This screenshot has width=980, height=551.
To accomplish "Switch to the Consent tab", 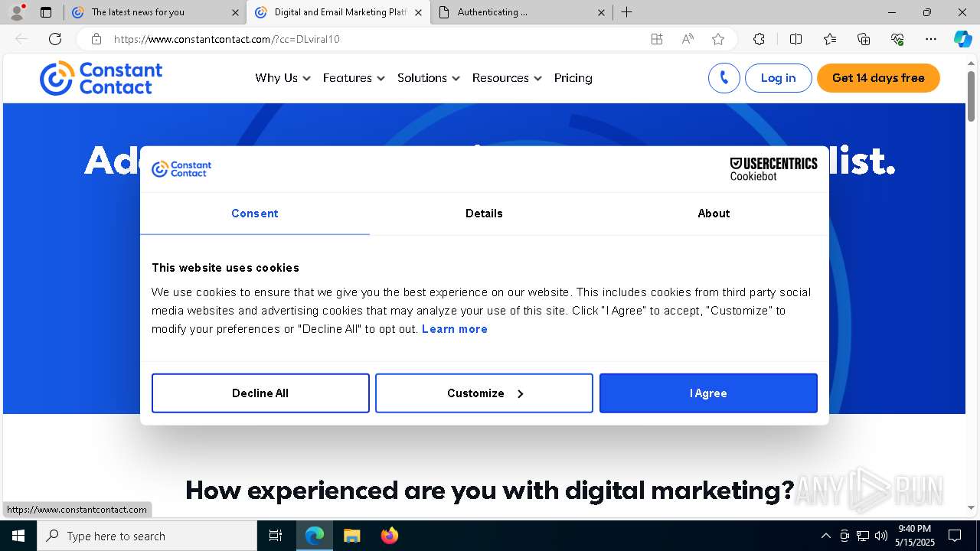I will (x=255, y=214).
